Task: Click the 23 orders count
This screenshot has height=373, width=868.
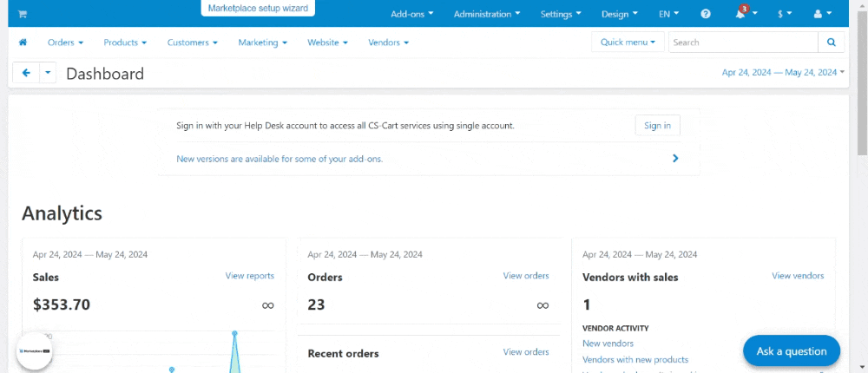Action: [316, 304]
